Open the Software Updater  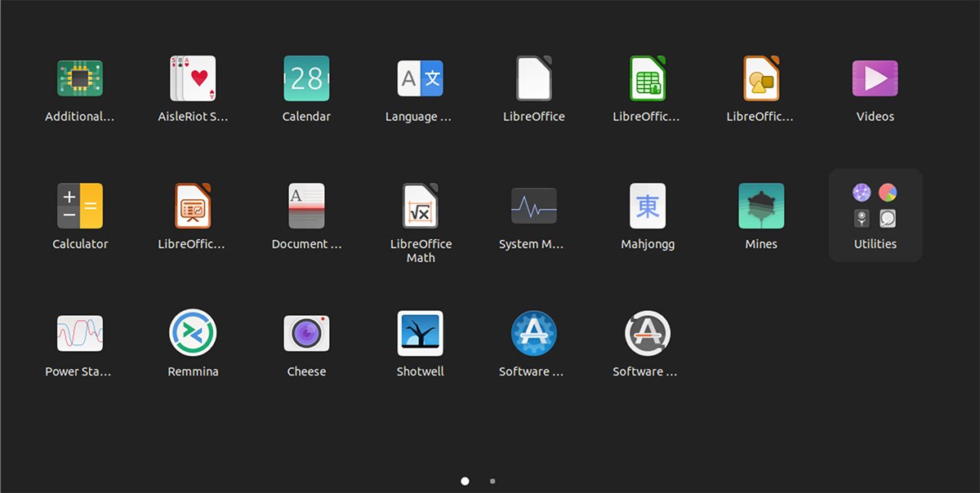tap(647, 334)
